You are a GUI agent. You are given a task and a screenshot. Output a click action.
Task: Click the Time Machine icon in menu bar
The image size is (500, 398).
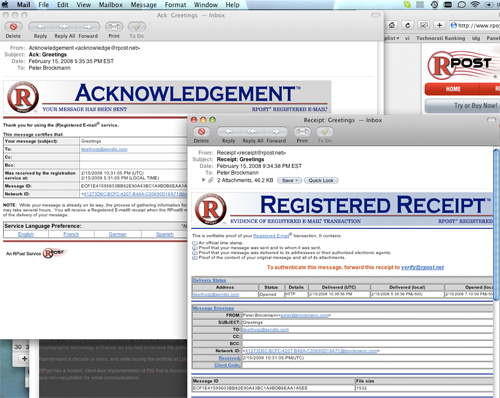(x=434, y=5)
